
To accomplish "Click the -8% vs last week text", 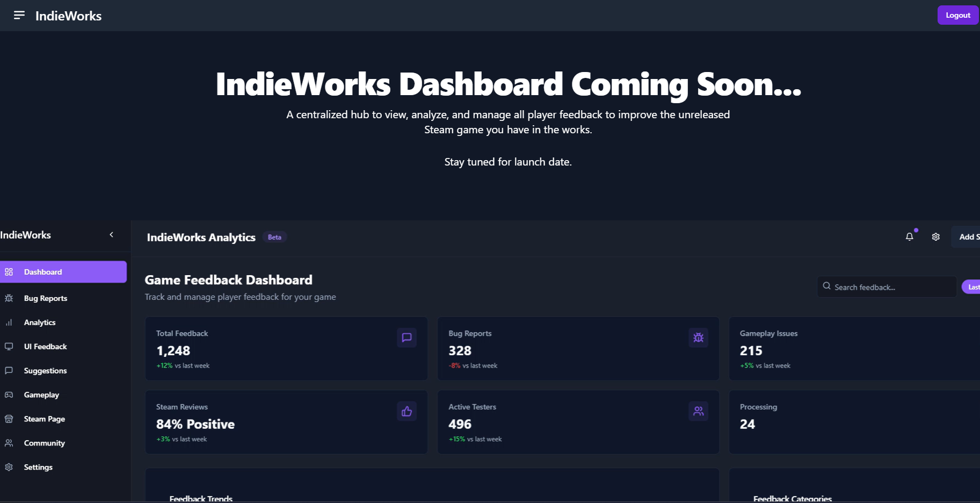I will point(473,365).
